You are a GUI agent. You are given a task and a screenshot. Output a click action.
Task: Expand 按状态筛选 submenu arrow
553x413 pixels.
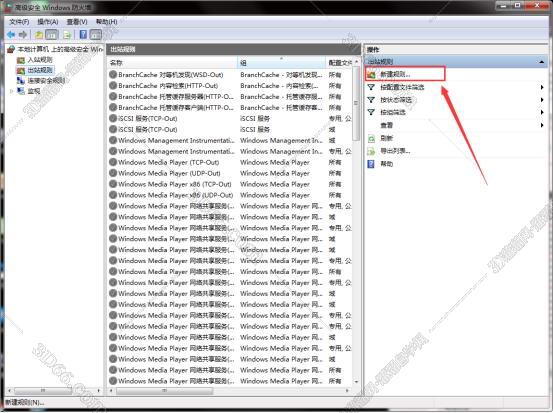click(x=542, y=100)
